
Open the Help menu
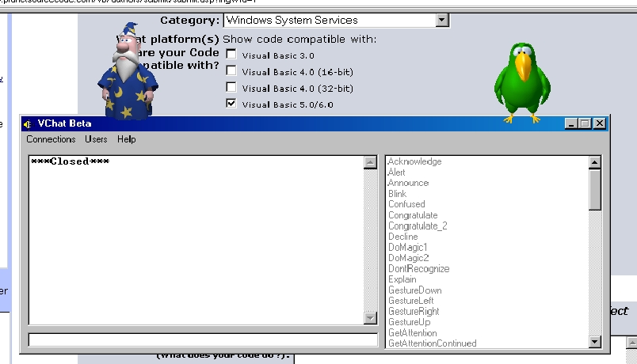click(x=126, y=139)
